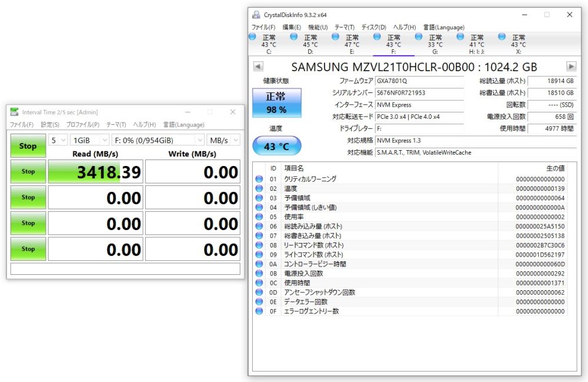Viewport: 588px width, 382px height.
Task: Click status orb for 0B 電源投入回数 row
Action: point(259,274)
